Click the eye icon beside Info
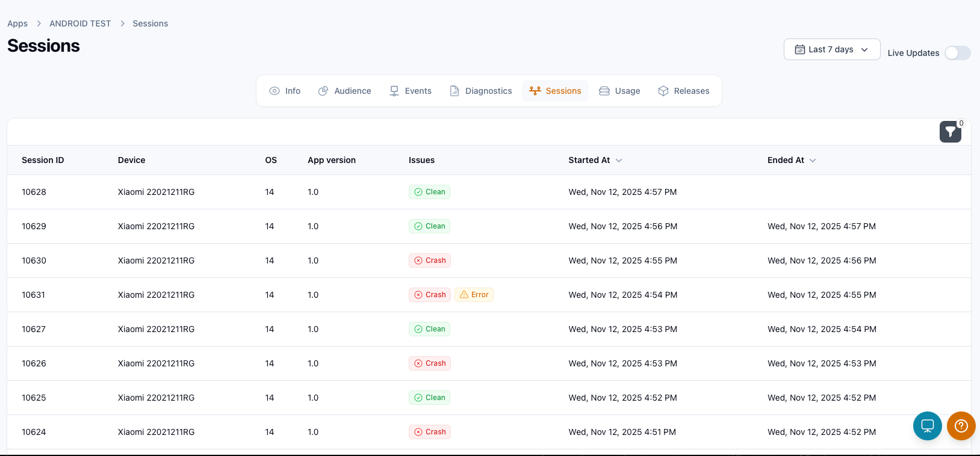Viewport: 980px width, 456px height. [x=274, y=91]
